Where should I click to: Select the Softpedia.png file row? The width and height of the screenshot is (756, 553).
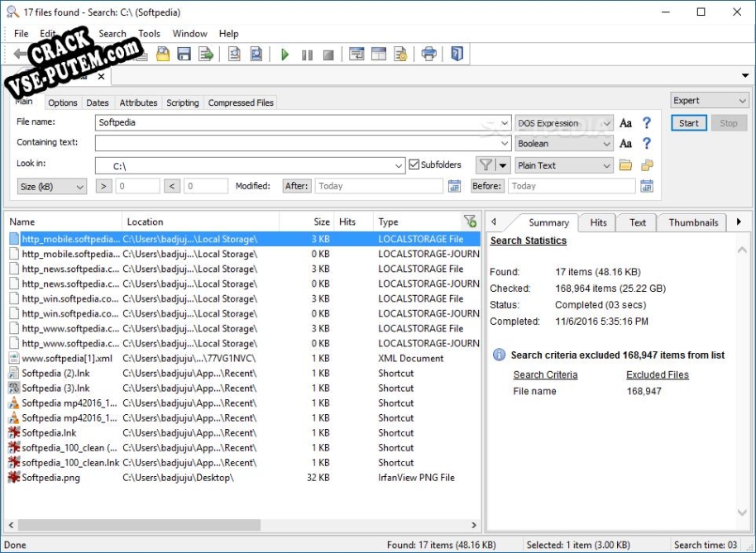[245, 478]
